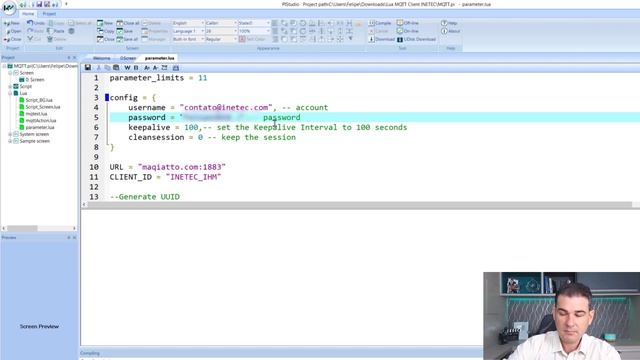This screenshot has height=360, width=640.
Task: Click the Compile button
Action: coord(380,23)
